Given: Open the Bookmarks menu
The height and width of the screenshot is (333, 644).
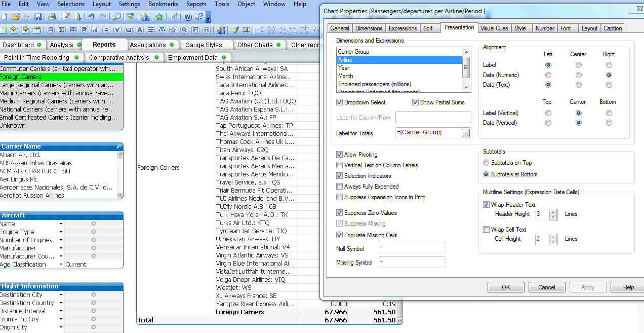Looking at the screenshot, I should pyautogui.click(x=163, y=4).
